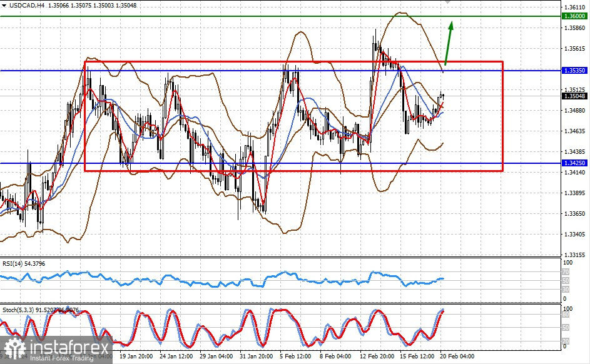Click the 5 Feb 12:00 time axis label
Image resolution: width=590 pixels, height=364 pixels.
pos(295,356)
